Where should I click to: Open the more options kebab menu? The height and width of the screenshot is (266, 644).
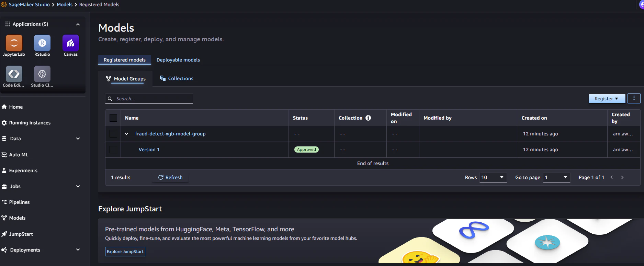tap(634, 98)
